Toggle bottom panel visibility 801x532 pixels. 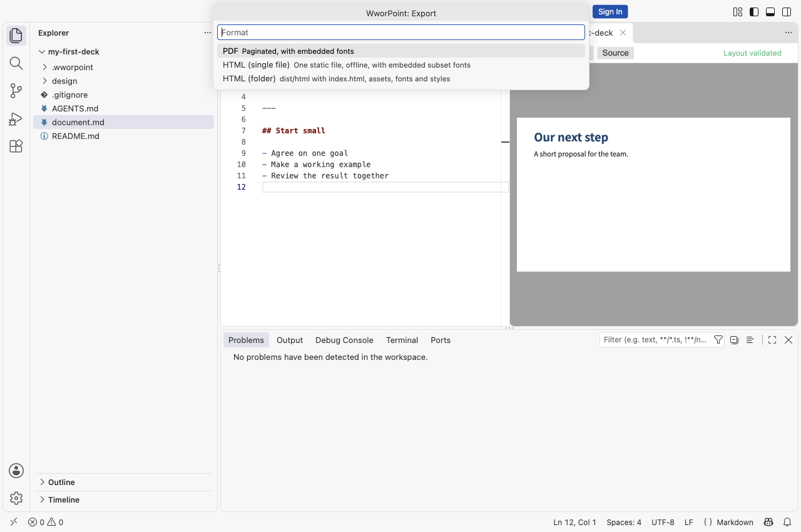[x=770, y=12]
